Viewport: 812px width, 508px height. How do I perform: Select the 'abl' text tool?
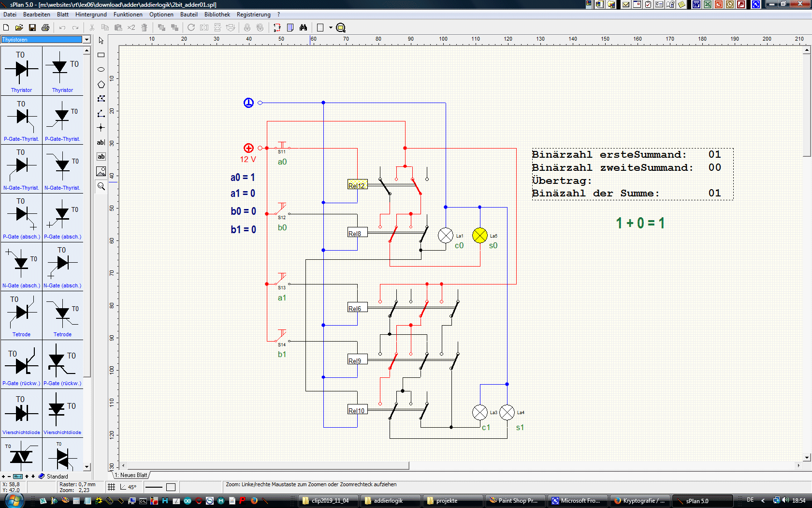click(x=101, y=142)
